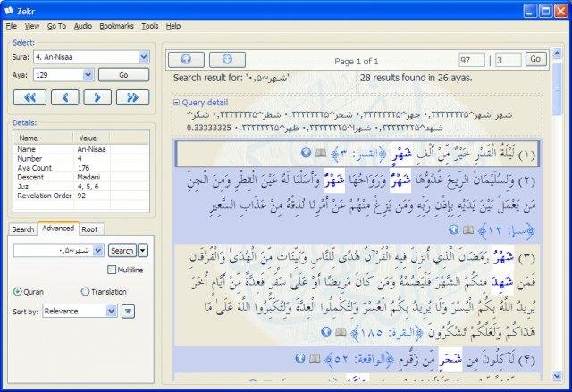572x392 pixels.
Task: Open the Search button's options arrow
Action: 143,251
